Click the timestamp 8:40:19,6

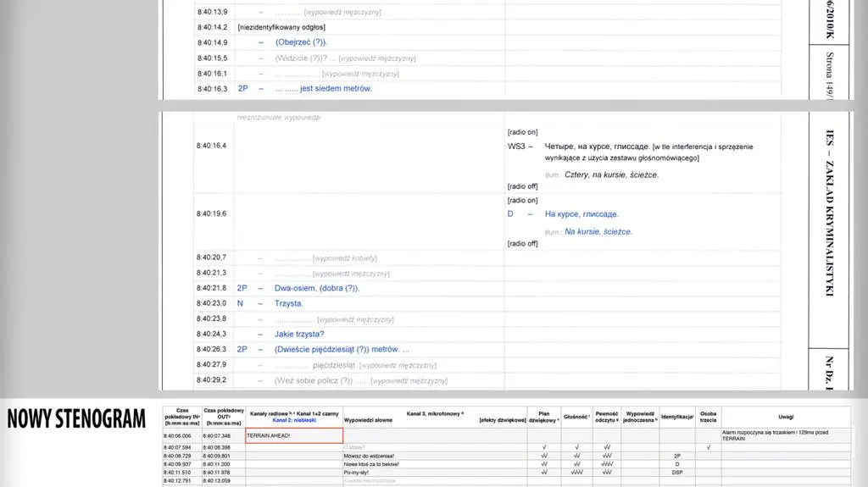[211, 213]
